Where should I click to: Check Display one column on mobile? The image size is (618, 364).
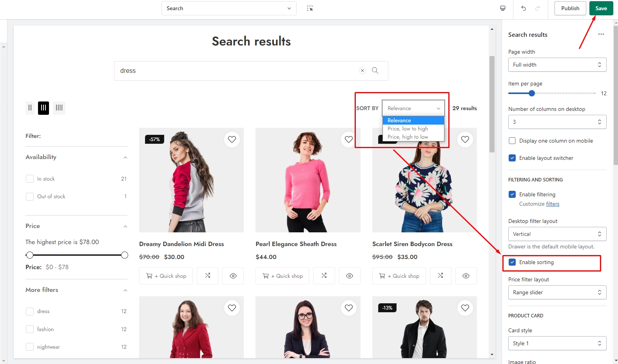[x=512, y=141]
